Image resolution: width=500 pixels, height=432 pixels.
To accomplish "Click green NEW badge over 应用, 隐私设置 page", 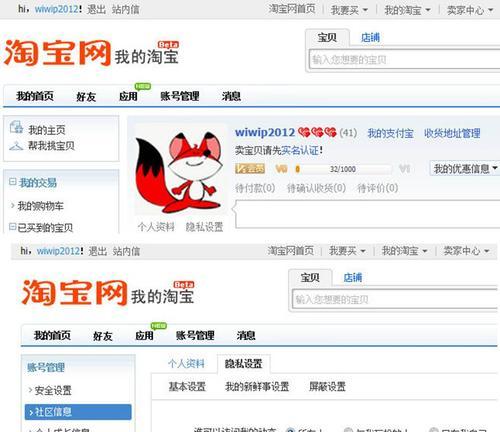I will coord(159,326).
